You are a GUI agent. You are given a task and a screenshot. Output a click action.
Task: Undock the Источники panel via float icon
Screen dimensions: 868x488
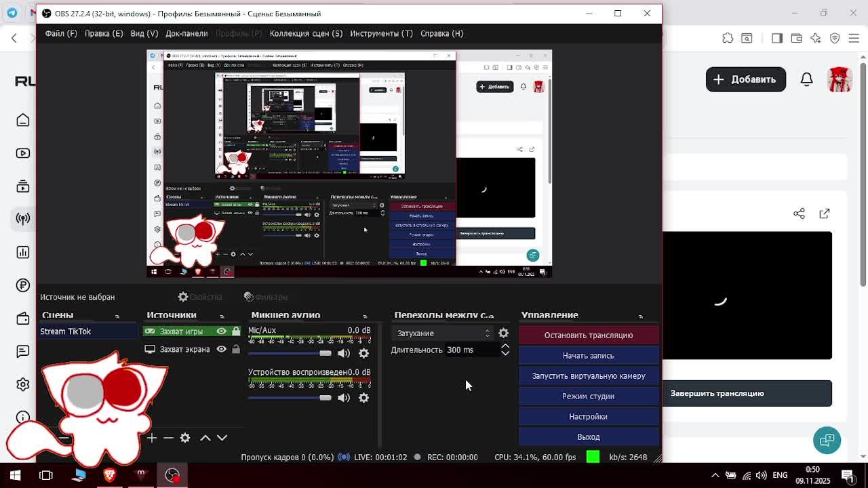[222, 316]
